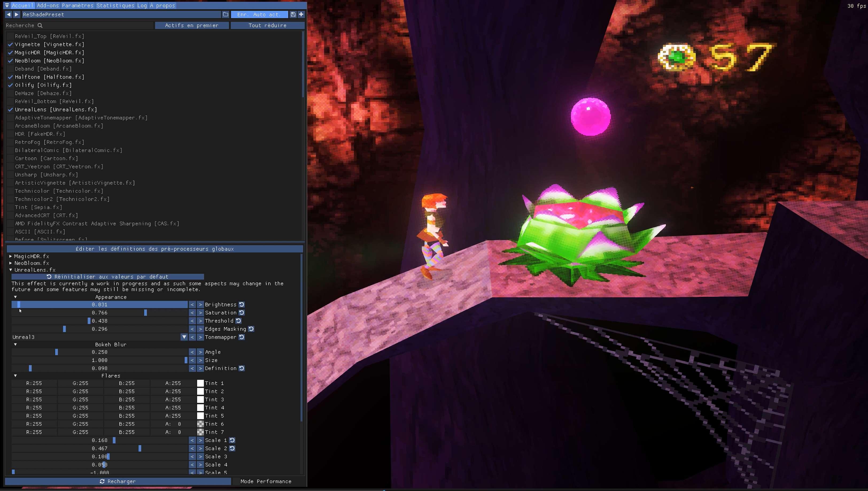Click the Tout réduire button
868x491 pixels.
pos(268,25)
